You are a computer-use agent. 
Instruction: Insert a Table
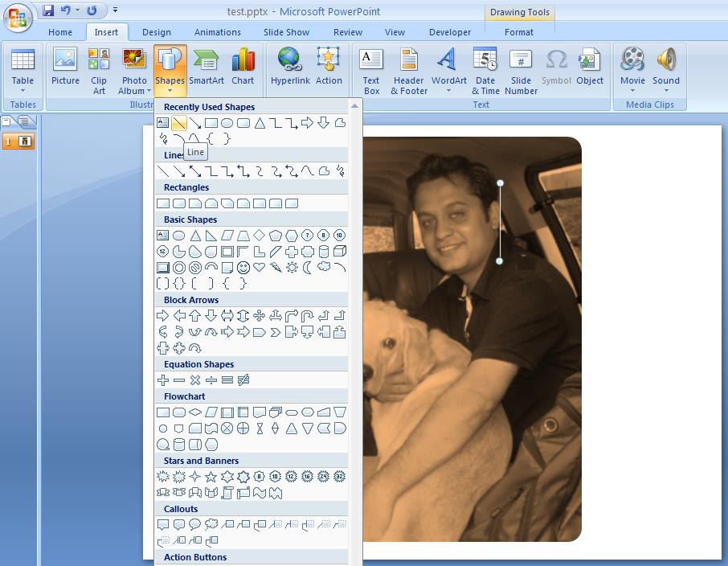tap(22, 70)
